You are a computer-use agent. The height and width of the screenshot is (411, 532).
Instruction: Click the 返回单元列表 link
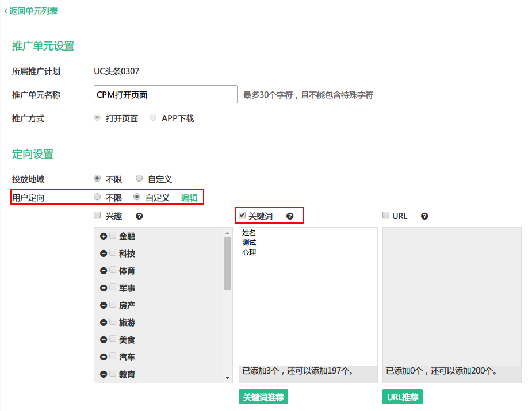tap(32, 11)
